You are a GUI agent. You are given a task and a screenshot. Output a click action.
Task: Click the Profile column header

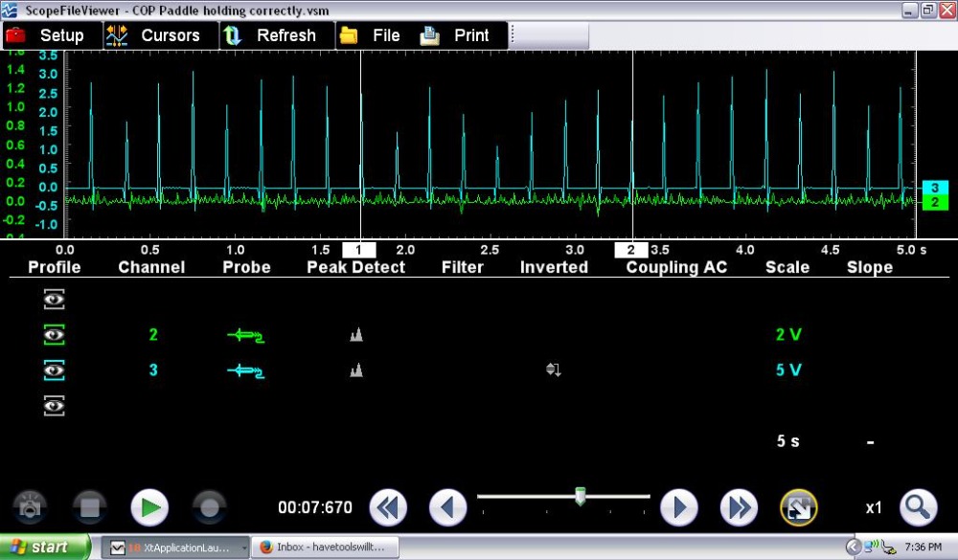55,267
